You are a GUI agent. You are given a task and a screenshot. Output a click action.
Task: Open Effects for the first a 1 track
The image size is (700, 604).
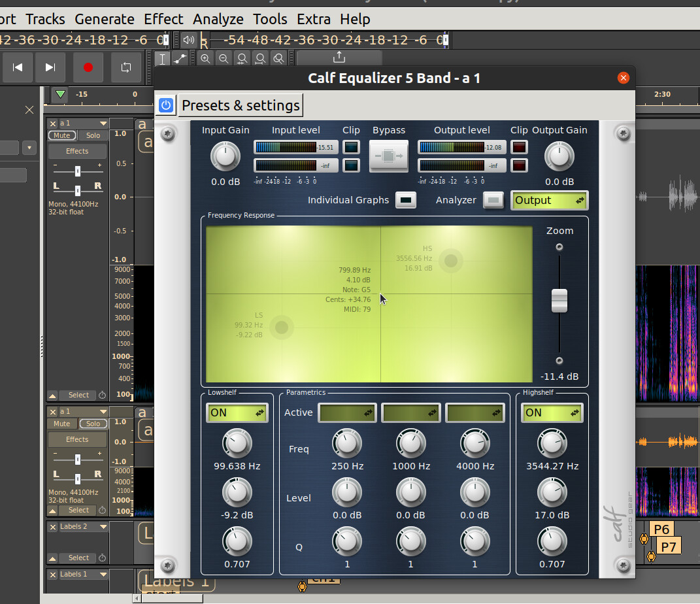point(77,152)
